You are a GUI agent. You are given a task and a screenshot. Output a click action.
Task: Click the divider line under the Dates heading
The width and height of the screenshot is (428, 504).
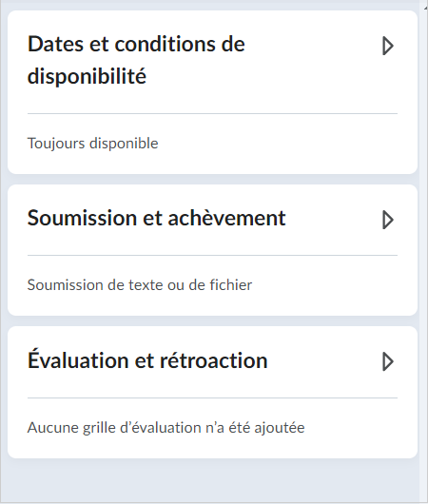coord(212,113)
